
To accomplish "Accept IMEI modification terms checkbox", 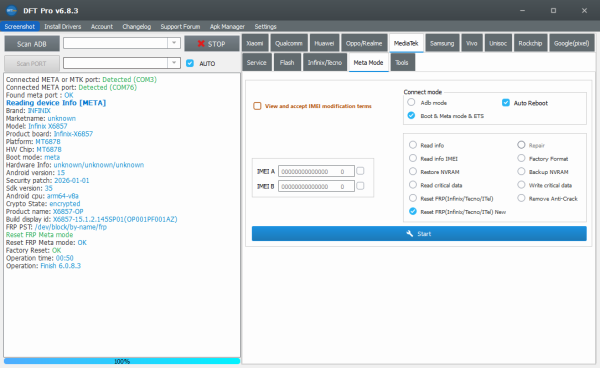I will click(257, 106).
